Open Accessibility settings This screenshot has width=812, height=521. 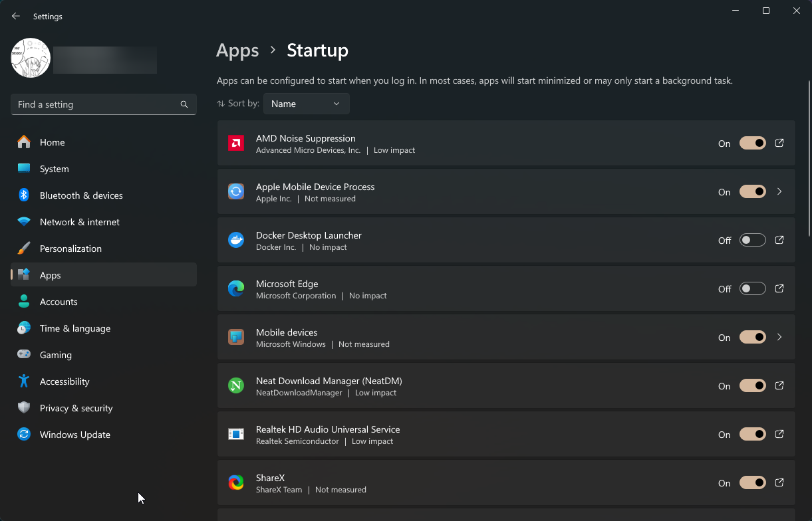point(104,381)
